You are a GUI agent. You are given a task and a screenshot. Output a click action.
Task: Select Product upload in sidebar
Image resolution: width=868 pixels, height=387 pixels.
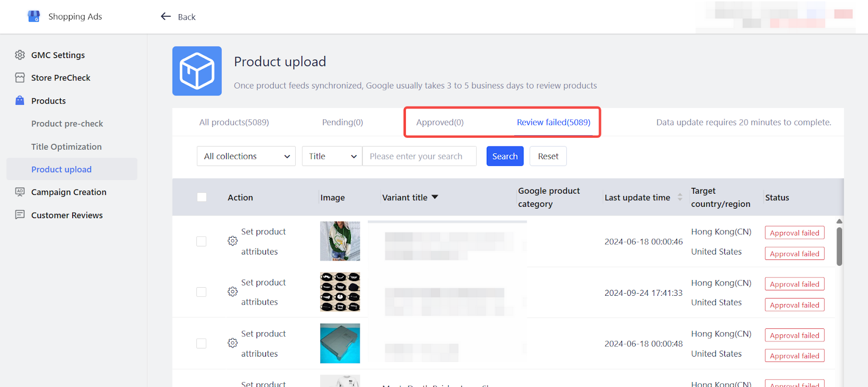pos(72,169)
